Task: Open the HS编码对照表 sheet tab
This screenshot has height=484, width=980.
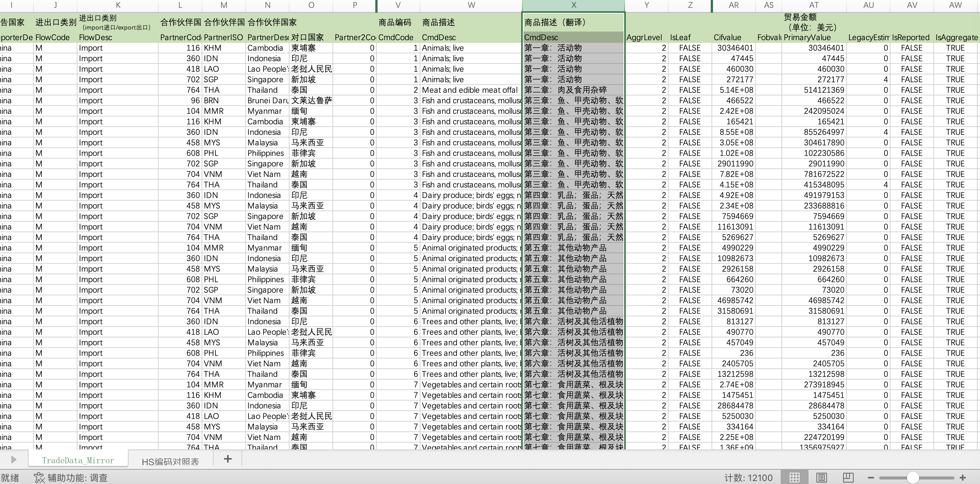Action: tap(170, 461)
